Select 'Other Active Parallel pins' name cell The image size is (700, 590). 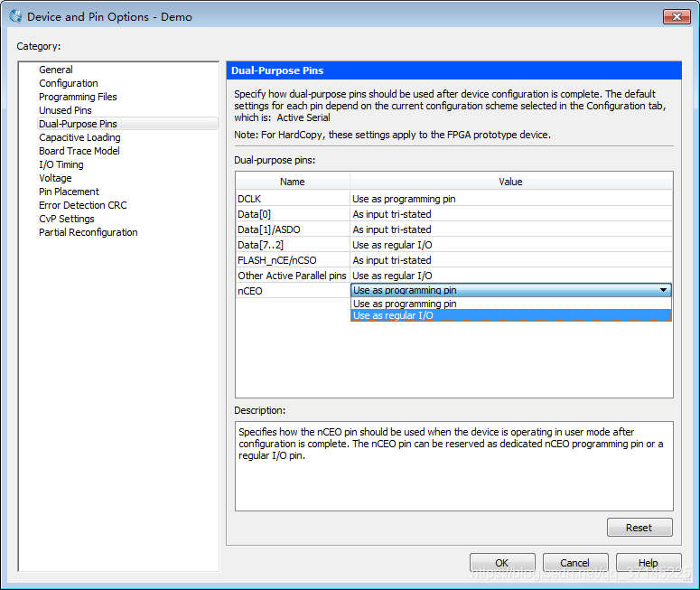(x=293, y=276)
